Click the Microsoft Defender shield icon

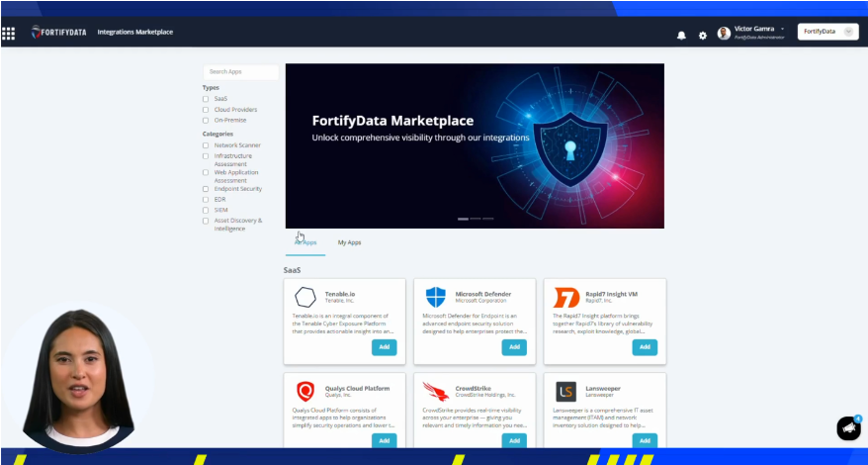pos(436,297)
